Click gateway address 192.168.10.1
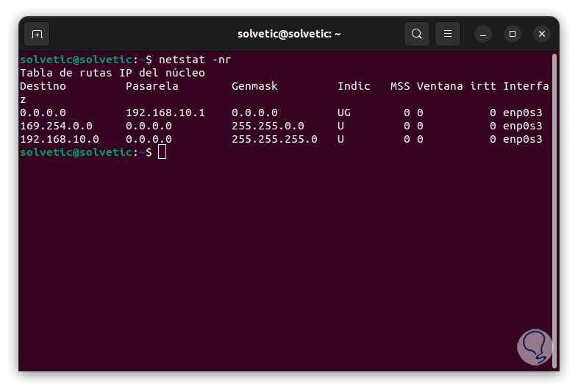 [x=165, y=113]
